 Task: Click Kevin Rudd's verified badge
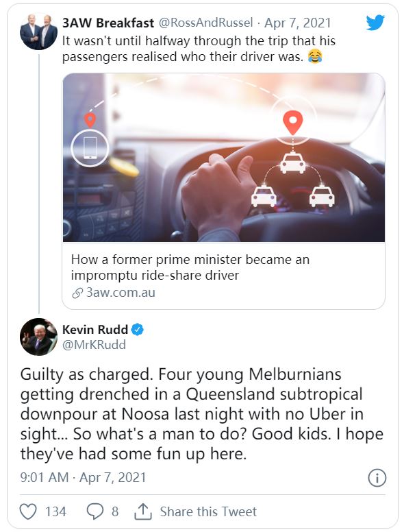point(137,330)
